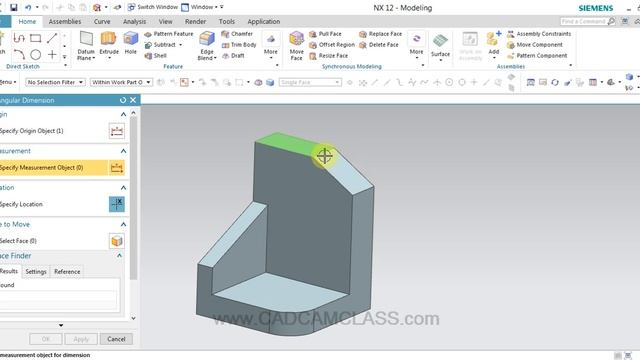Switch to the Assemblies ribbon tab
640x360 pixels.
click(x=64, y=21)
